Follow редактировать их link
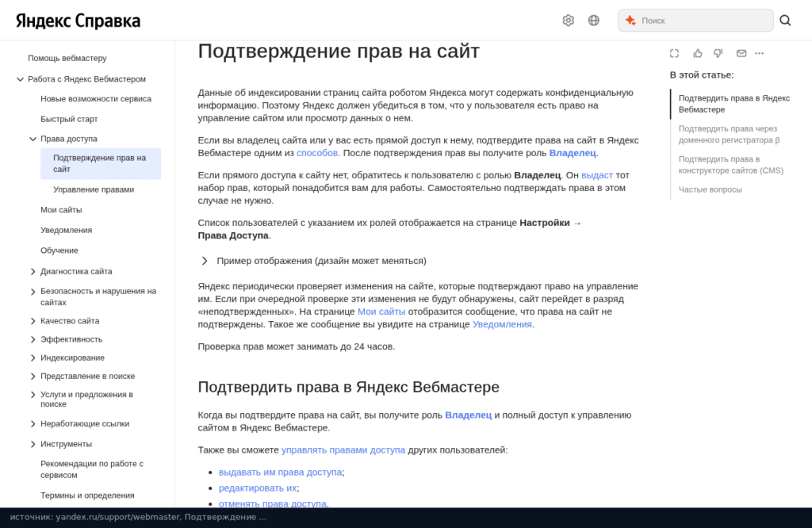The width and height of the screenshot is (812, 528). click(x=258, y=488)
